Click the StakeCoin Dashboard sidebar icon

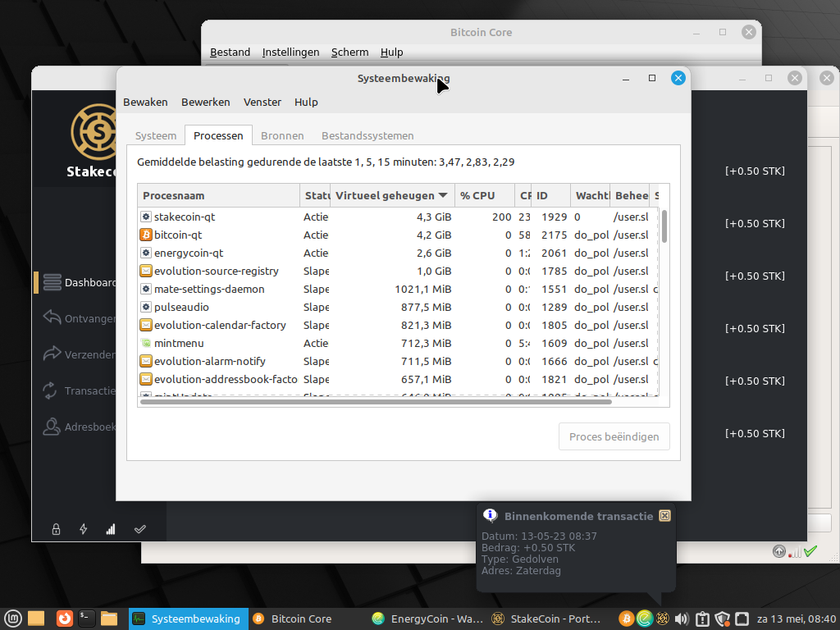click(52, 282)
